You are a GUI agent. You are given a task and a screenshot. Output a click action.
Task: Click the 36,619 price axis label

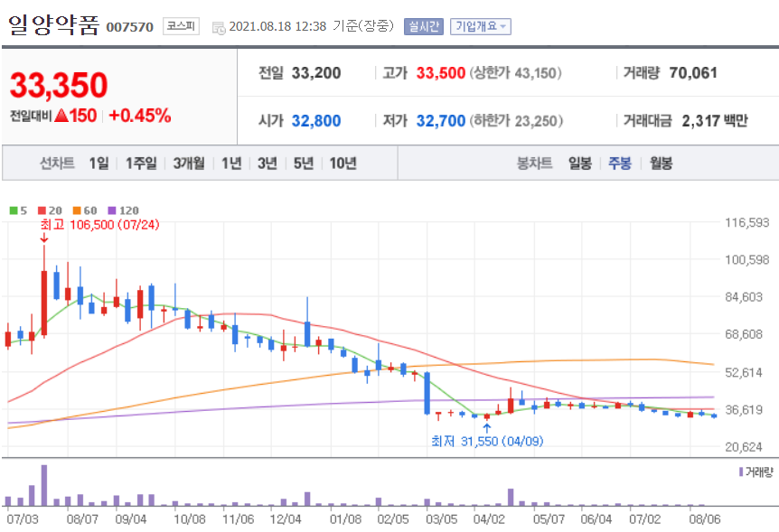[x=743, y=410]
